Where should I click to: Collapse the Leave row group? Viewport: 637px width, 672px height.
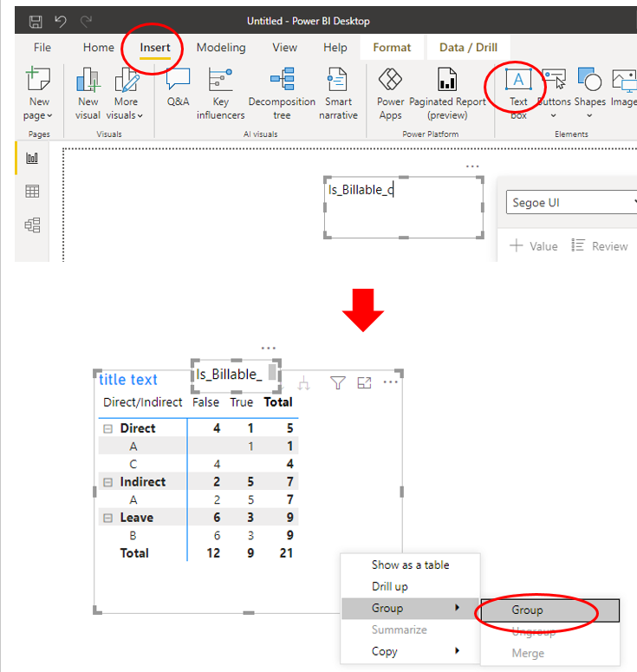click(108, 518)
